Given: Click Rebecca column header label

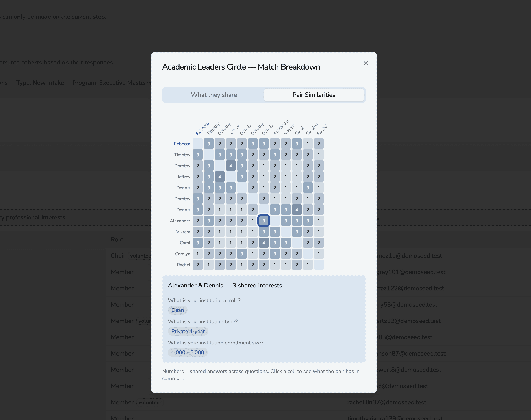Looking at the screenshot, I should pyautogui.click(x=202, y=129).
